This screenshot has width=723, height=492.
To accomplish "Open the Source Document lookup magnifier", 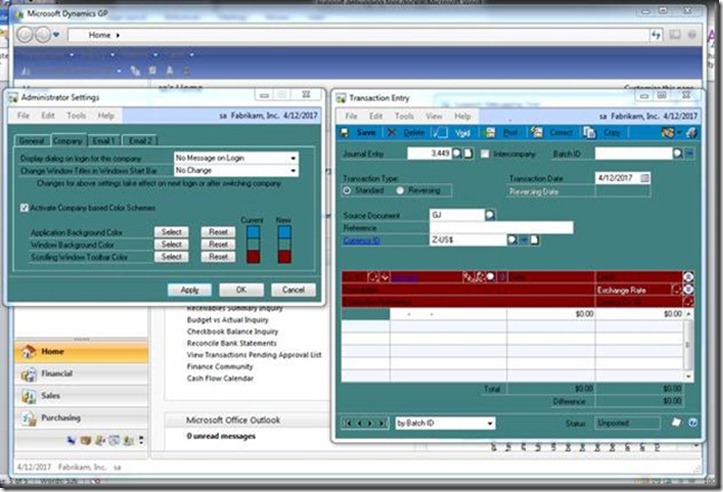I will click(490, 215).
